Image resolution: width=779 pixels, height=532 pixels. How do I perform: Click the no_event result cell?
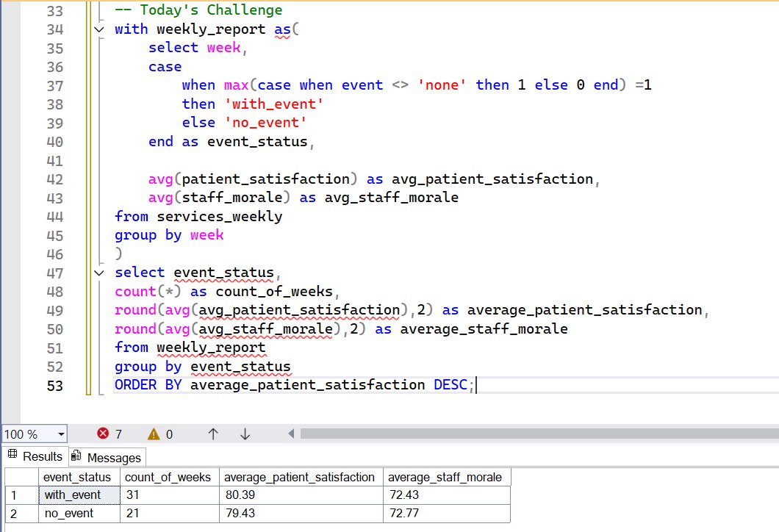(79, 513)
